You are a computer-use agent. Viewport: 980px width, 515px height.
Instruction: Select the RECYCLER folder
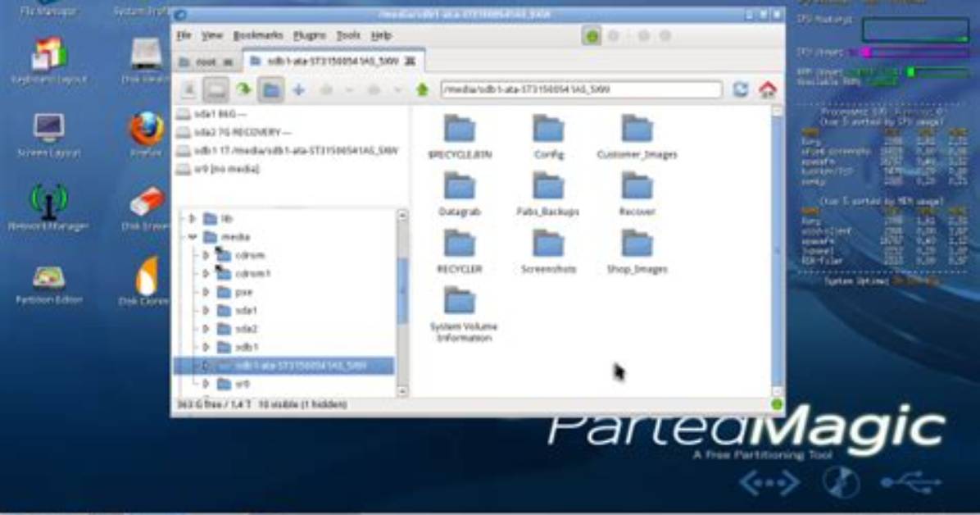(x=460, y=253)
